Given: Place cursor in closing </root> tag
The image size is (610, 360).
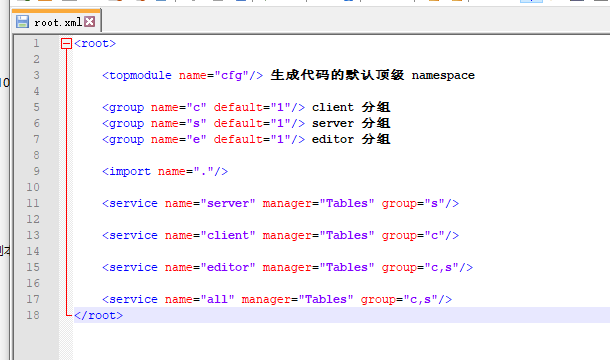Looking at the screenshot, I should (98, 315).
